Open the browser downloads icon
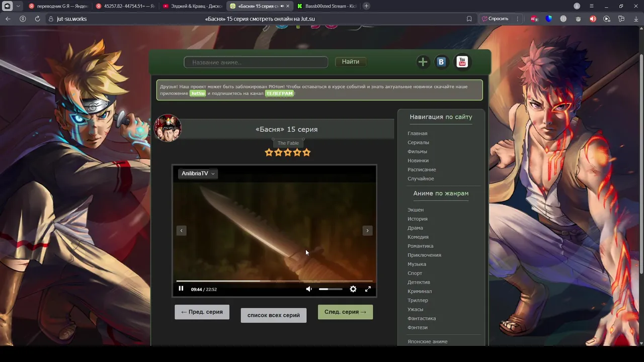Viewport: 644px width, 362px height. [x=636, y=19]
